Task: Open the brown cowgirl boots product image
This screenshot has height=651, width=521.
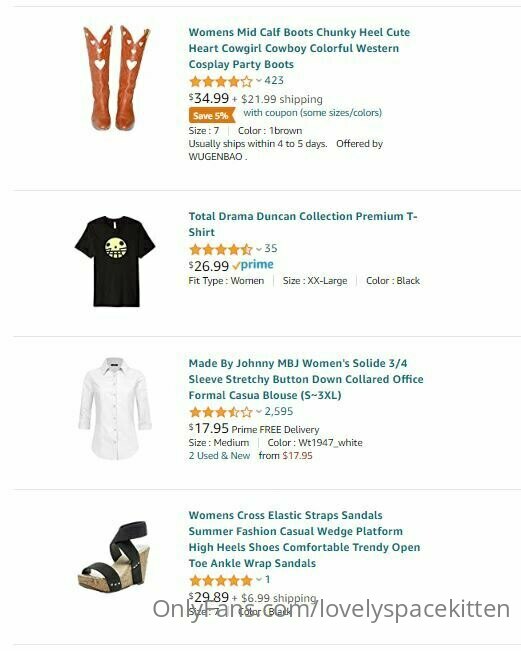Action: pos(116,78)
